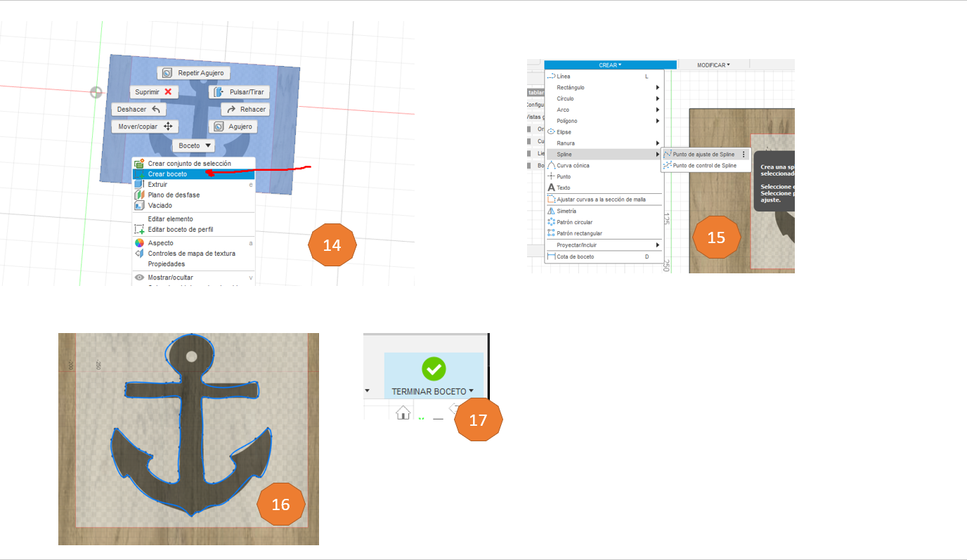This screenshot has height=560, width=967.
Task: Click the green Terminar Boceto checkmark
Action: 434,369
